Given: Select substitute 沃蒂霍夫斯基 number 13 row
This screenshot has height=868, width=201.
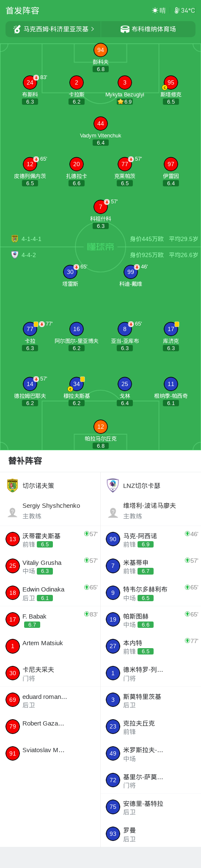Looking at the screenshot, I should [x=50, y=539].
